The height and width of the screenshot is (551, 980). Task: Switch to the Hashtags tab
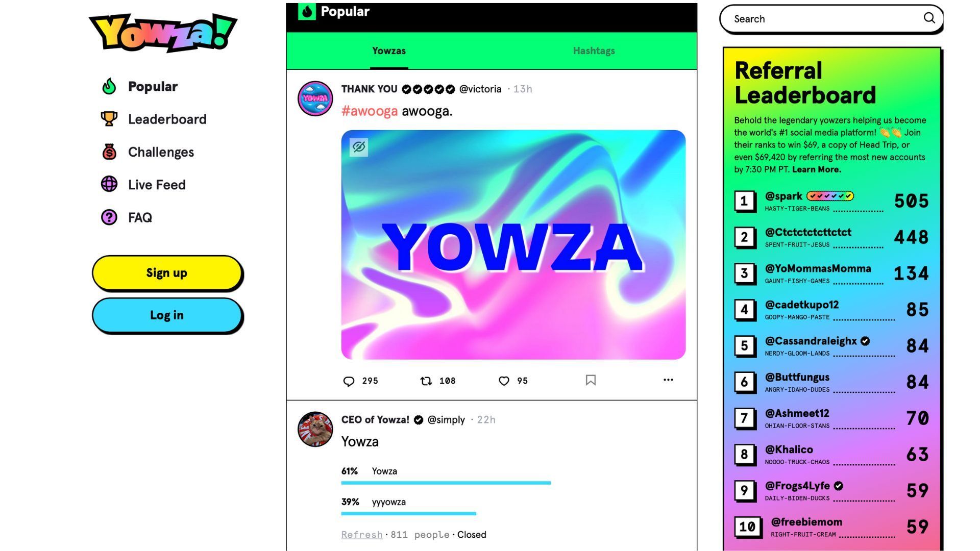(594, 51)
